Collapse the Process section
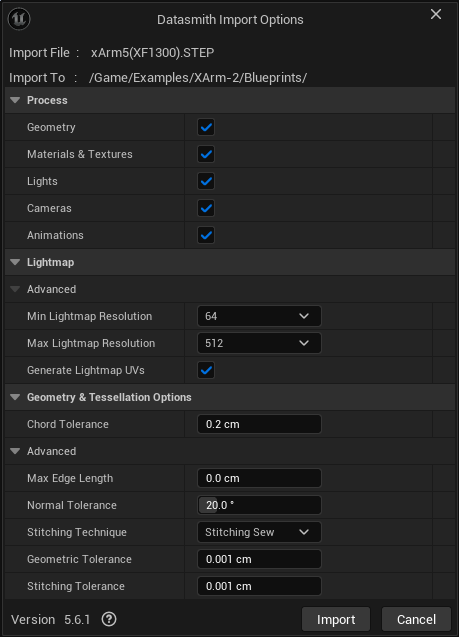 15,100
